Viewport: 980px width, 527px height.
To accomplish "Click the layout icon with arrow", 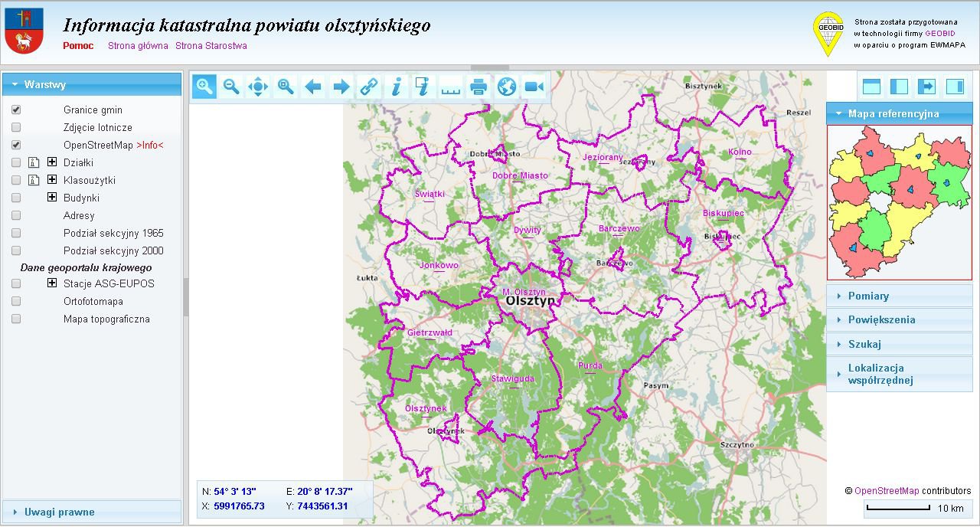I will (x=927, y=87).
